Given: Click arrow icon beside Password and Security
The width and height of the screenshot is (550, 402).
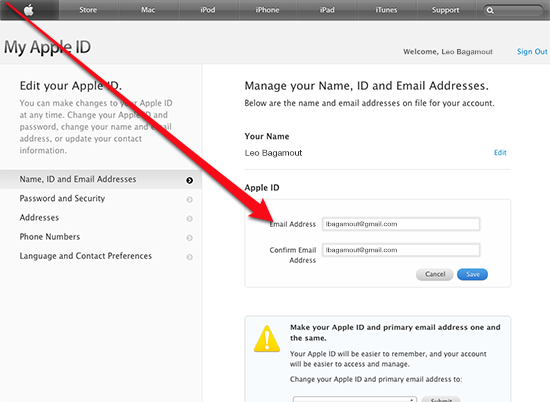Looking at the screenshot, I should pyautogui.click(x=189, y=200).
